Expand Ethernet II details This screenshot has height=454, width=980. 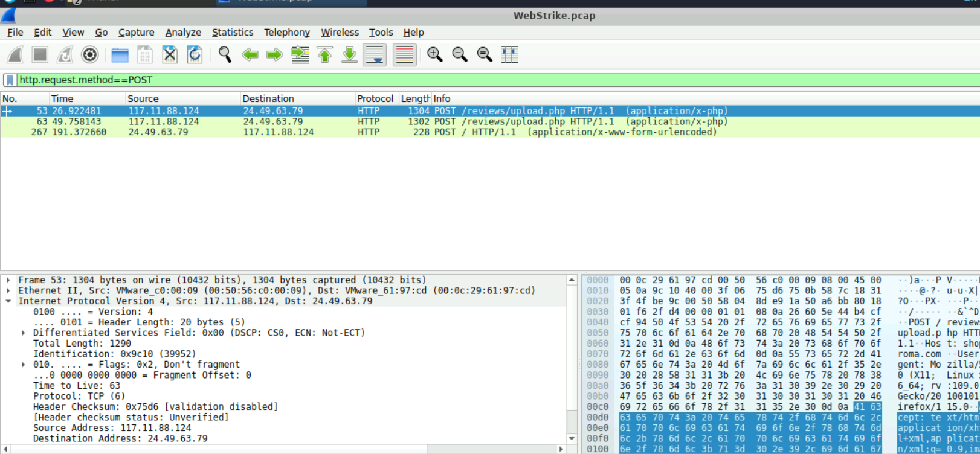(8, 290)
